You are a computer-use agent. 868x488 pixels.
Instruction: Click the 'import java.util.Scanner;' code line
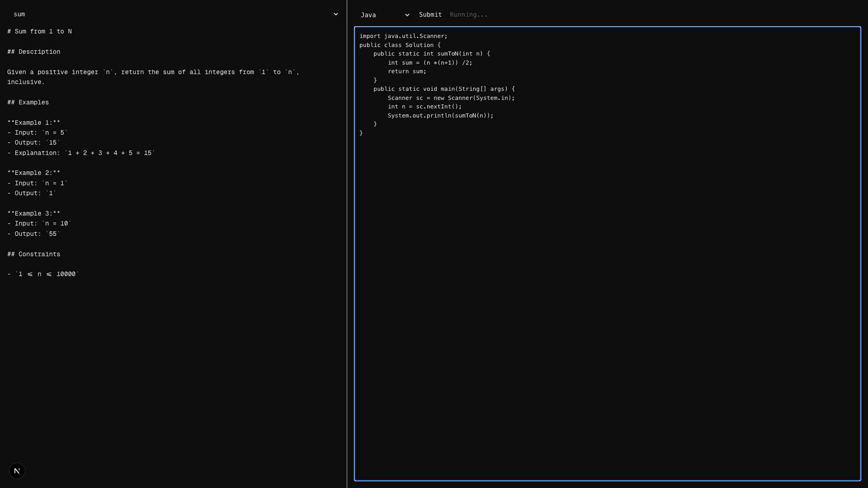tap(403, 36)
